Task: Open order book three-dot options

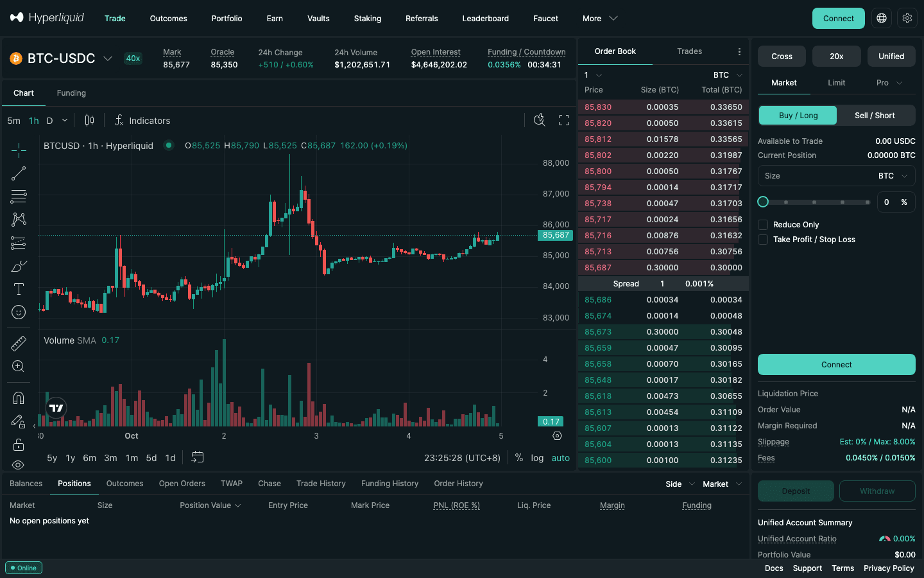Action: [x=739, y=51]
